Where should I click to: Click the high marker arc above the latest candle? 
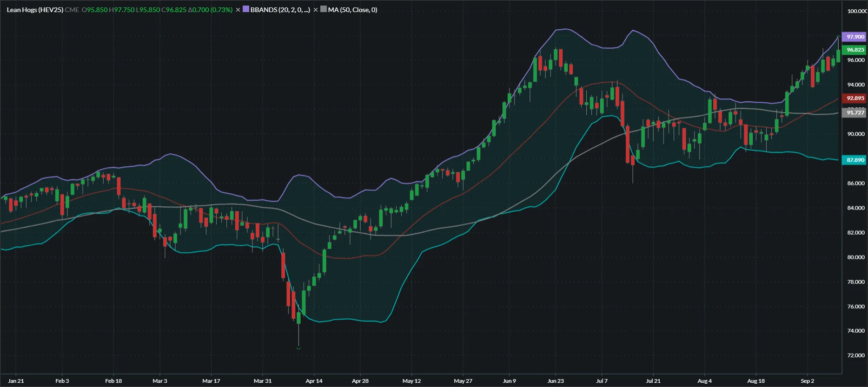(838, 36)
